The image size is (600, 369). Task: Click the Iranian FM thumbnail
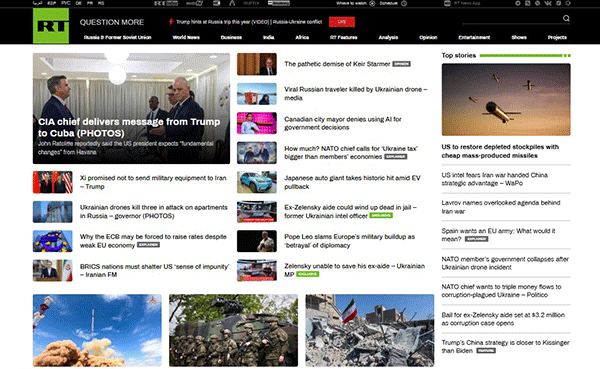pos(52,271)
